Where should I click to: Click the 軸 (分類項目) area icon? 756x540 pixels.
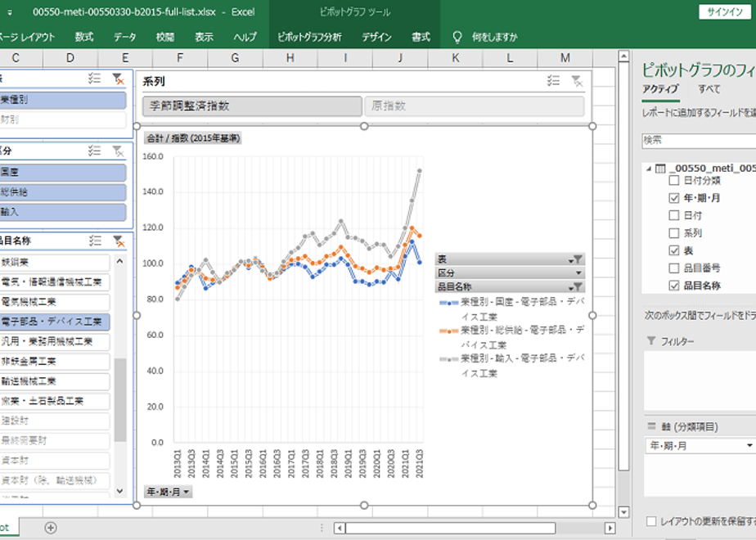click(x=651, y=426)
